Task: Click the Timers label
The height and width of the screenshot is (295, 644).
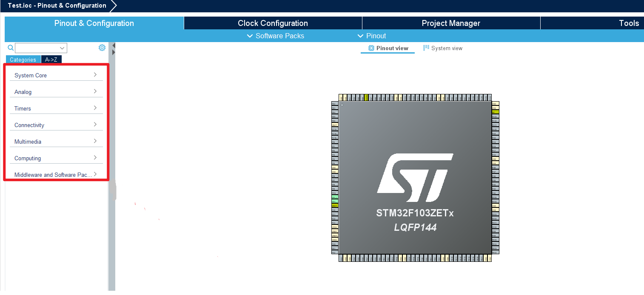Action: click(23, 108)
